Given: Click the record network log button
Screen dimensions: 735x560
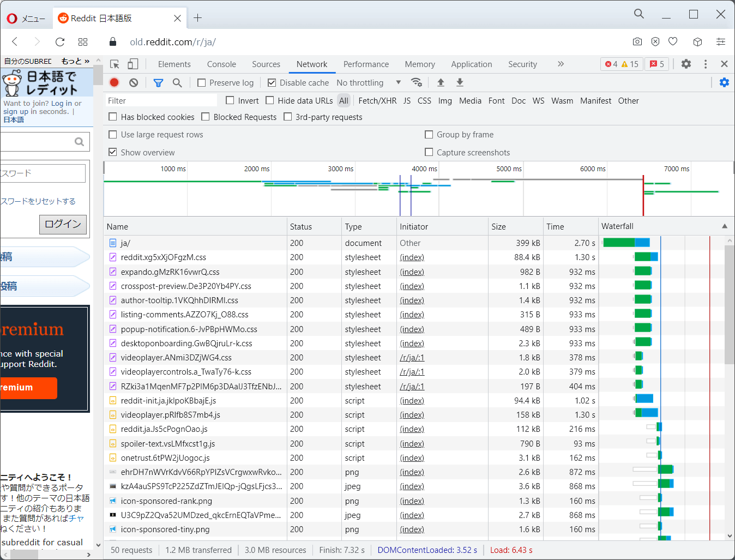Looking at the screenshot, I should point(114,82).
